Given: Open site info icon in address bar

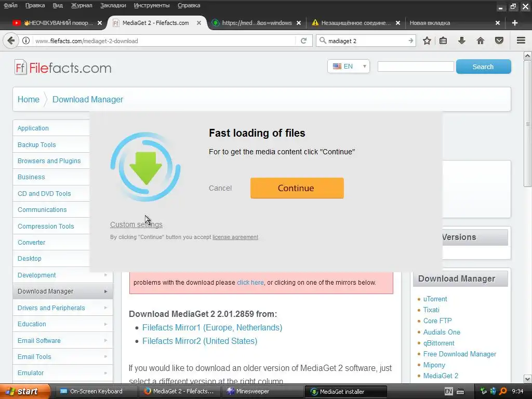Looking at the screenshot, I should pos(26,41).
